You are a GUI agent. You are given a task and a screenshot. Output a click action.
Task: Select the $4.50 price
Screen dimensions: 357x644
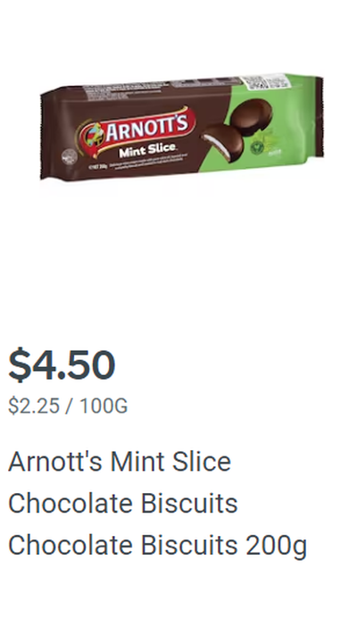point(62,364)
